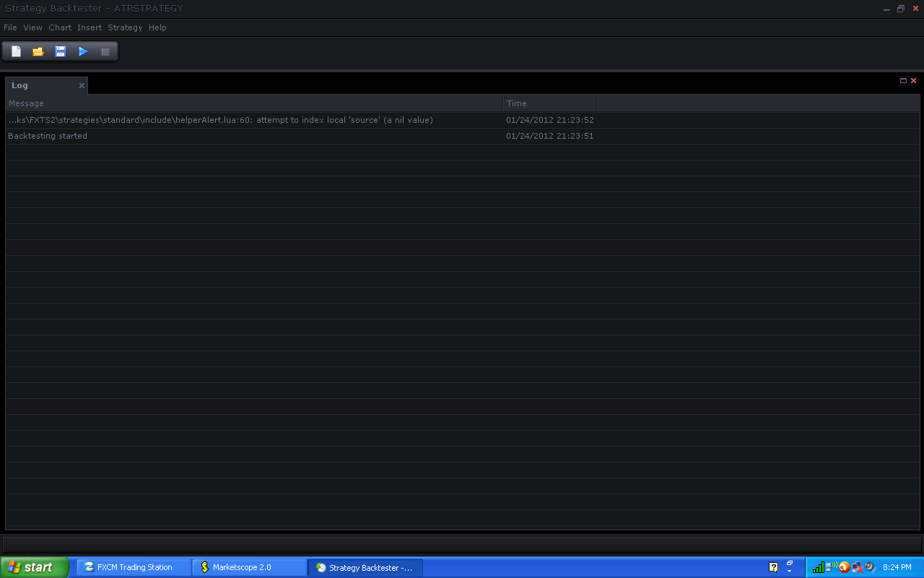Screen dimensions: 924x578
Task: Sort the log by the Message column header
Action: [x=254, y=103]
